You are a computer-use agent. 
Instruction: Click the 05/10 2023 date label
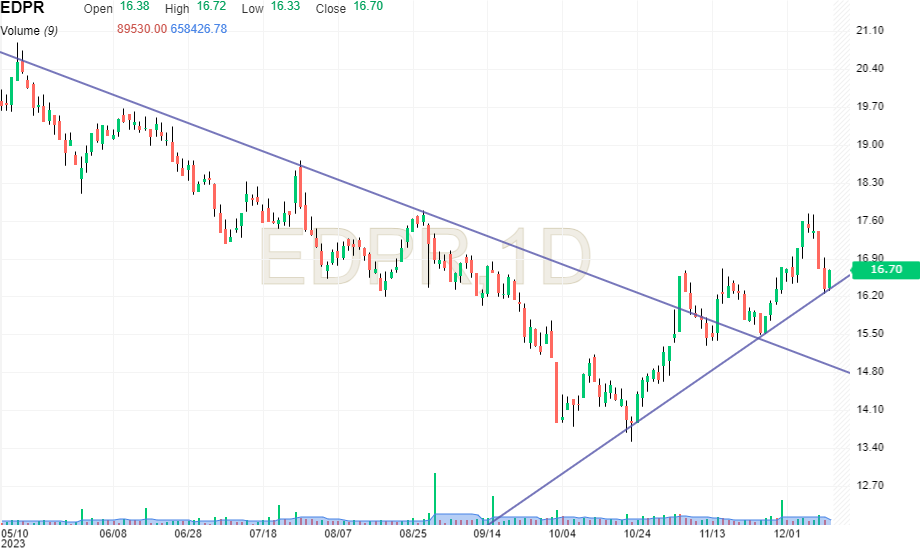click(14, 539)
